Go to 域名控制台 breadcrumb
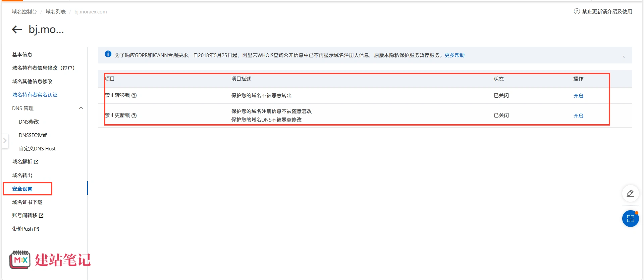Viewport: 644px width, 280px height. (x=24, y=11)
